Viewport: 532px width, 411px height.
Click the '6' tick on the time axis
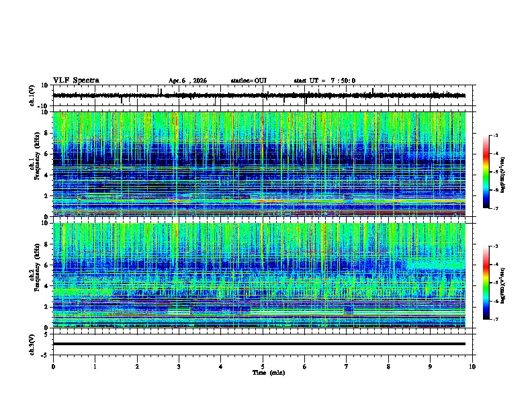click(305, 367)
